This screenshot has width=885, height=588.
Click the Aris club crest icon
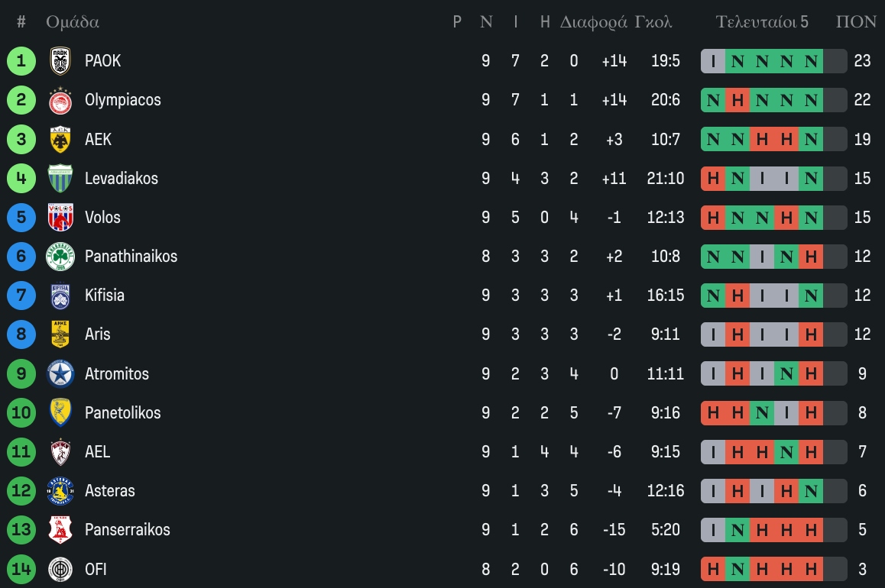pyautogui.click(x=60, y=334)
